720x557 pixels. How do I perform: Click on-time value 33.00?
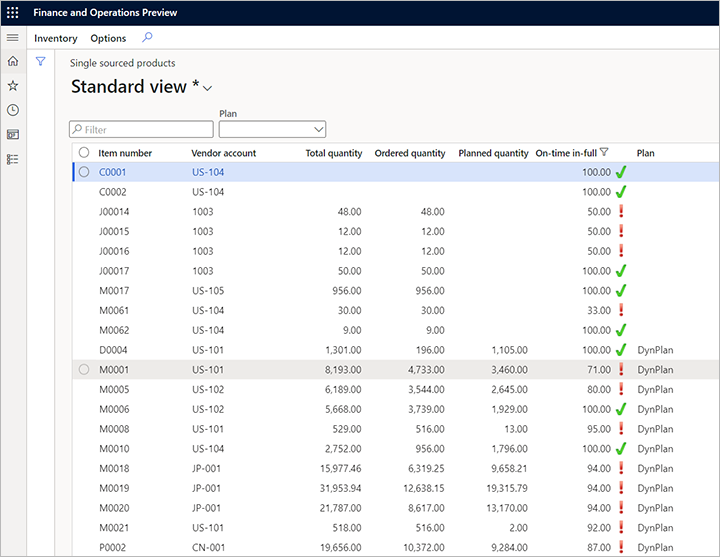[x=599, y=310]
